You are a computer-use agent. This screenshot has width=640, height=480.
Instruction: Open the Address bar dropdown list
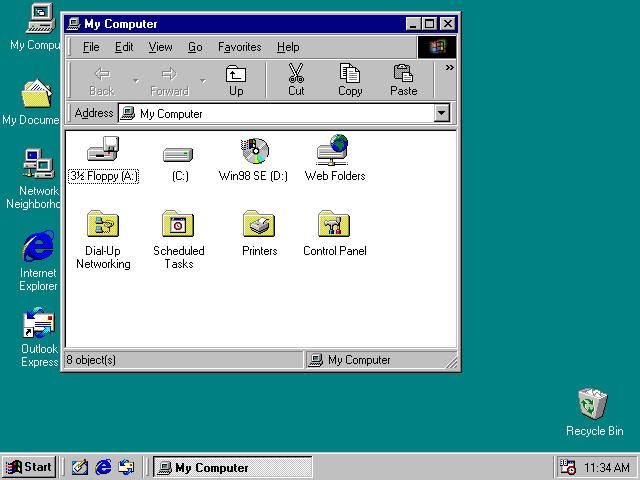point(441,113)
